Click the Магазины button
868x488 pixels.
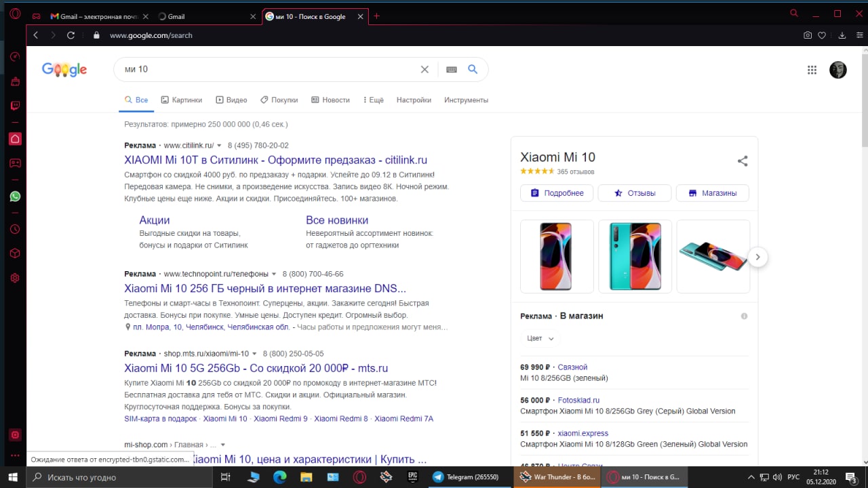click(713, 193)
